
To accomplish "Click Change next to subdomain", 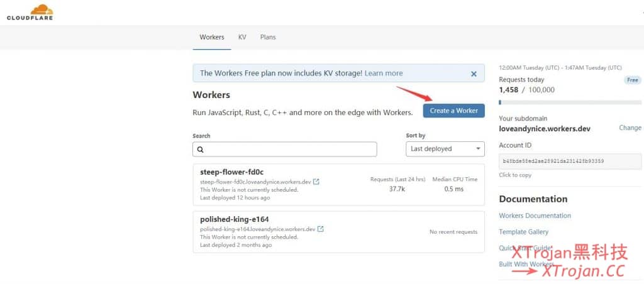I will pos(630,128).
